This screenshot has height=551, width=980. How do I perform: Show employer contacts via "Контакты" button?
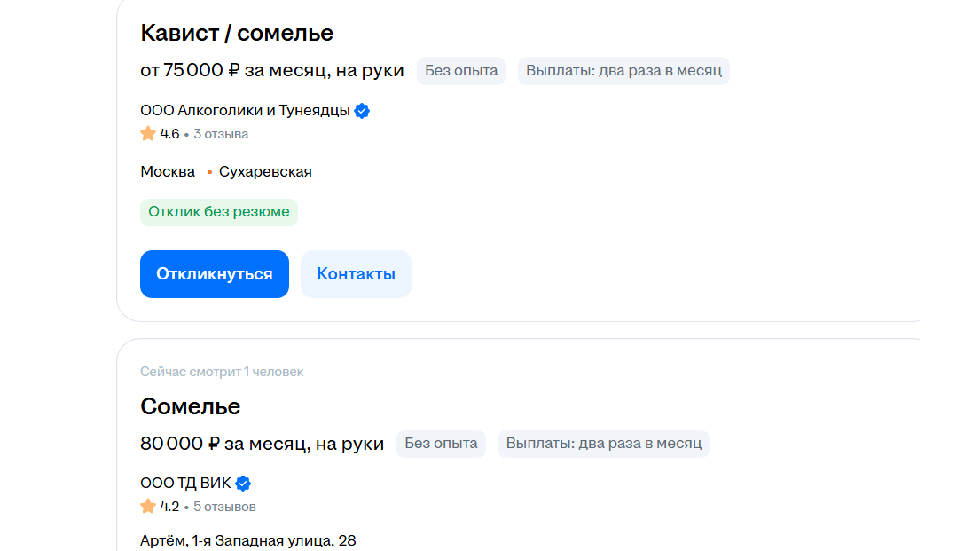[x=356, y=274]
